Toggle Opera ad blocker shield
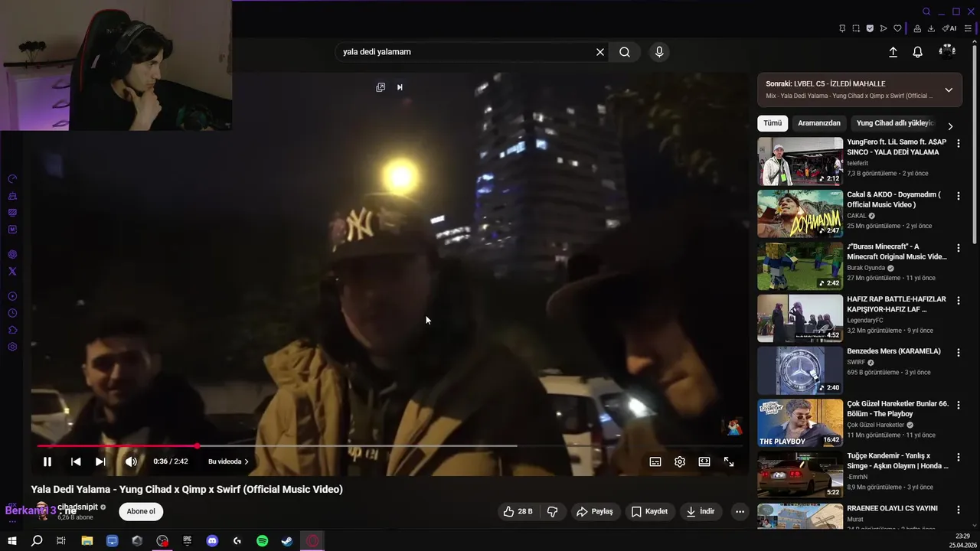This screenshot has height=551, width=980. 870,28
